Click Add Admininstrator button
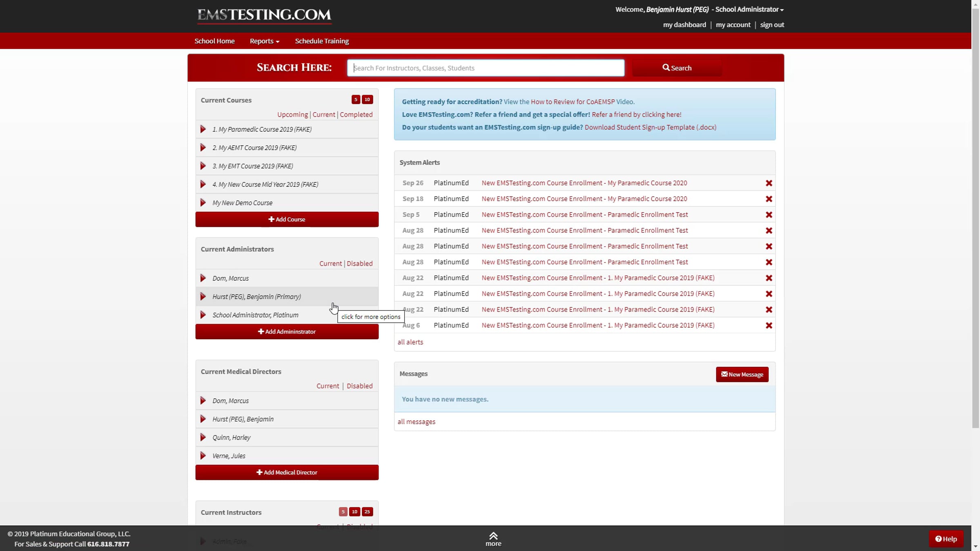980x551 pixels. 287,331
